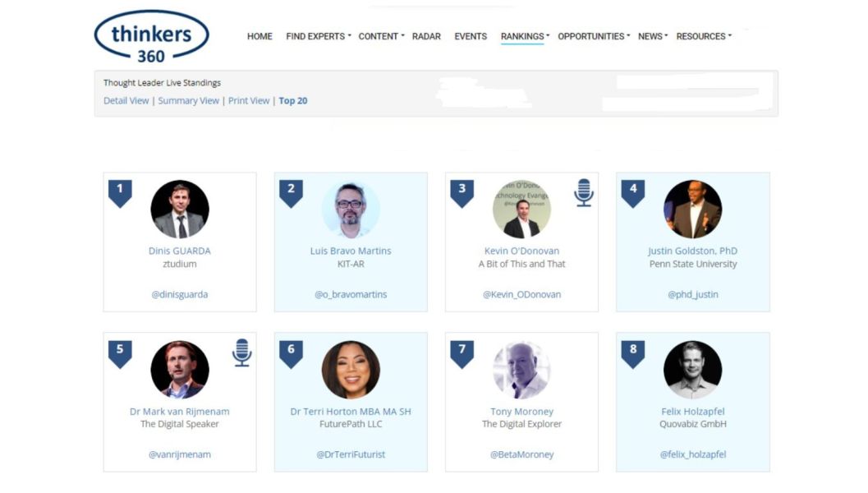Open Tony Moroney's profile photo
This screenshot has height=493, width=868.
(522, 370)
